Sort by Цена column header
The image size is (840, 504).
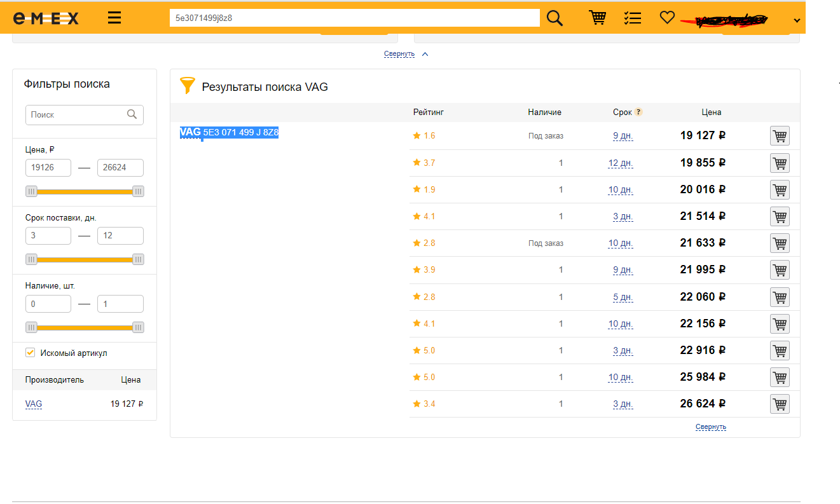pyautogui.click(x=712, y=112)
